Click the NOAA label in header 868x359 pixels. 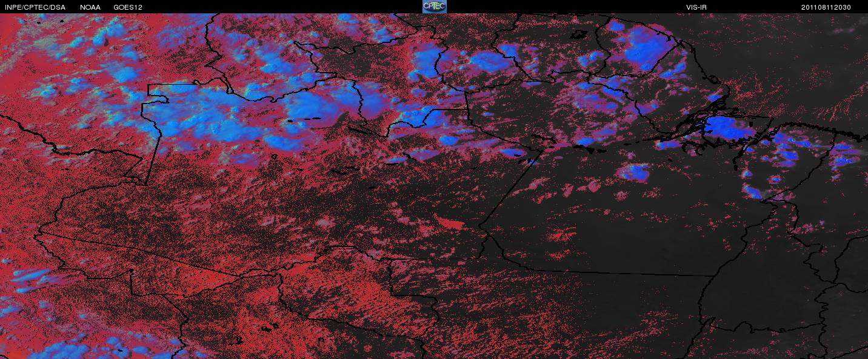[x=90, y=7]
